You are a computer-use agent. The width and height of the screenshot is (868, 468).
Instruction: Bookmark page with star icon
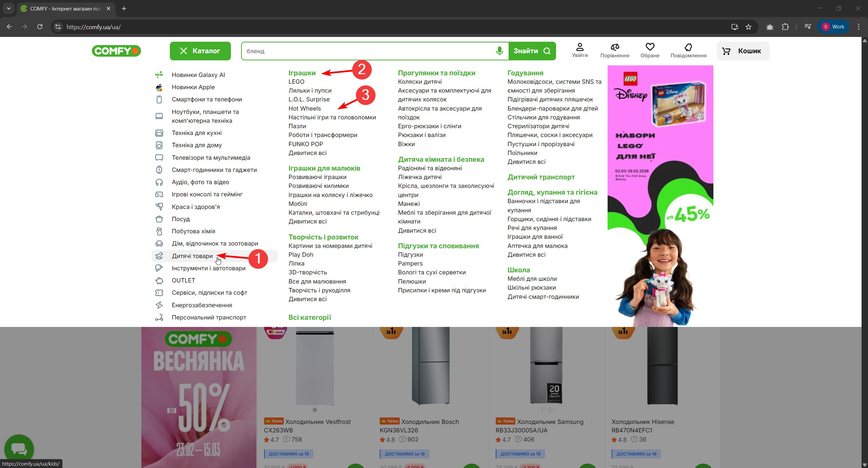click(748, 27)
